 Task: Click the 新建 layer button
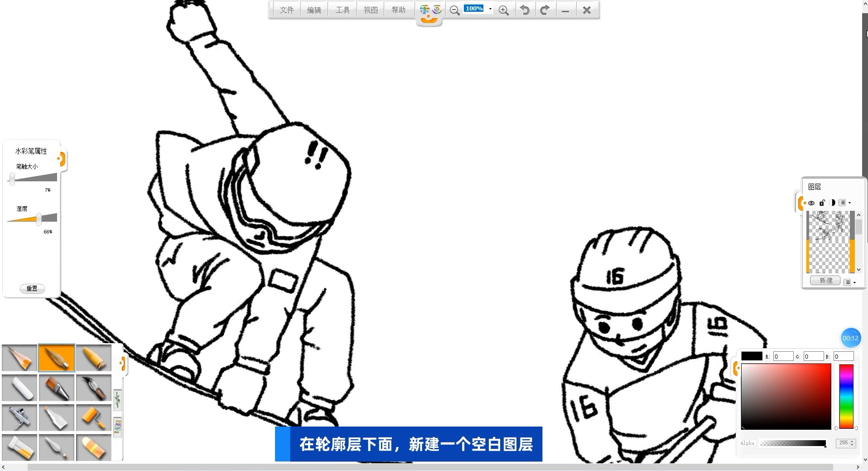(x=825, y=281)
